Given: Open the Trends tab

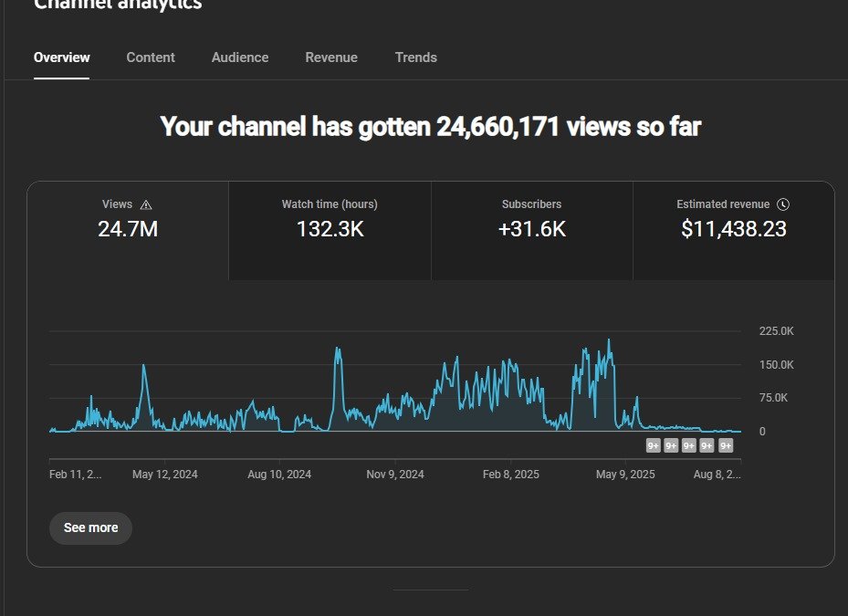Looking at the screenshot, I should coord(416,57).
